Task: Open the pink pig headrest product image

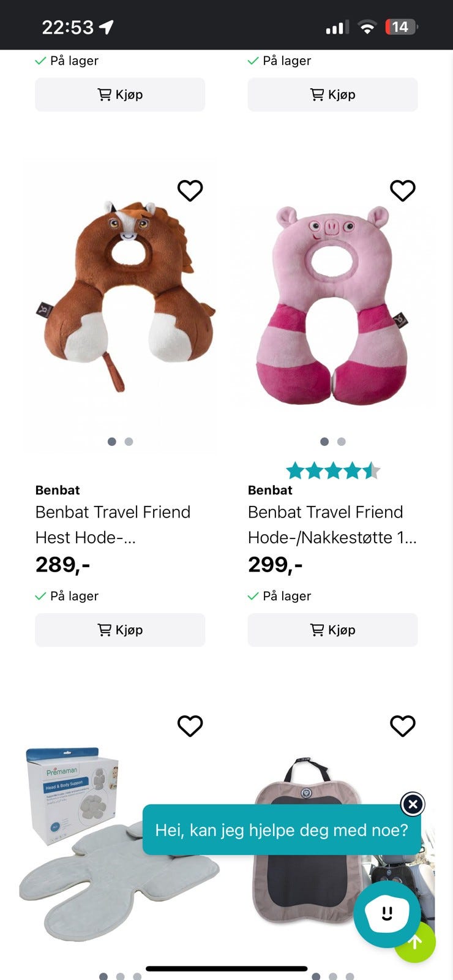Action: 332,306
